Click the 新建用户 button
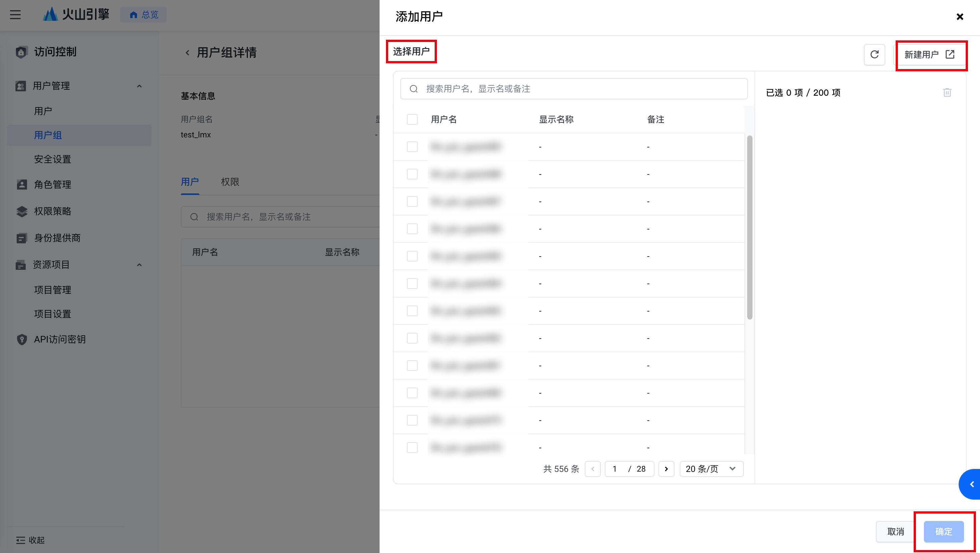980x553 pixels. click(x=929, y=54)
